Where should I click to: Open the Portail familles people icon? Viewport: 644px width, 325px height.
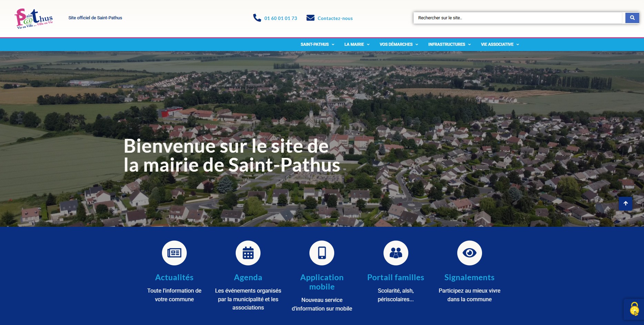396,253
